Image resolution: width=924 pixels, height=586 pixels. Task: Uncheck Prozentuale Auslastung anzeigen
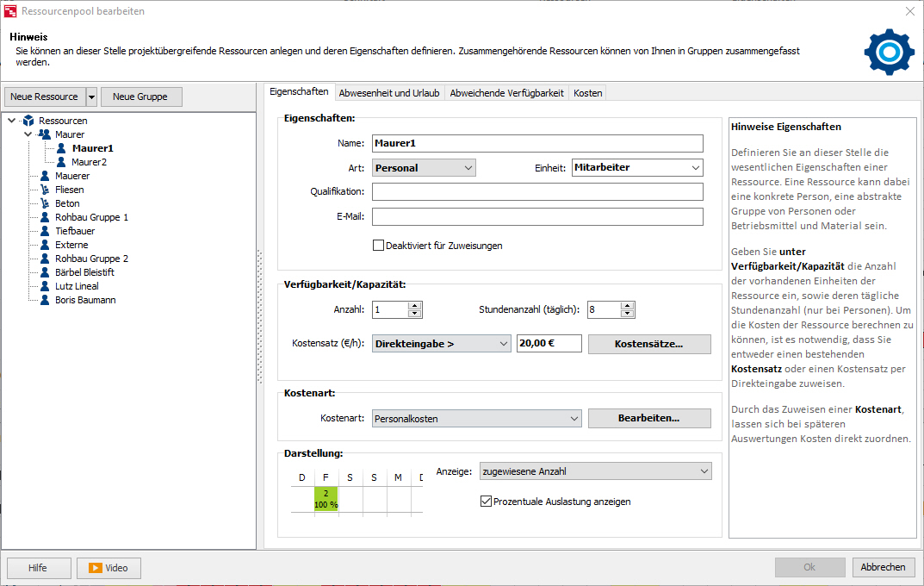click(486, 501)
